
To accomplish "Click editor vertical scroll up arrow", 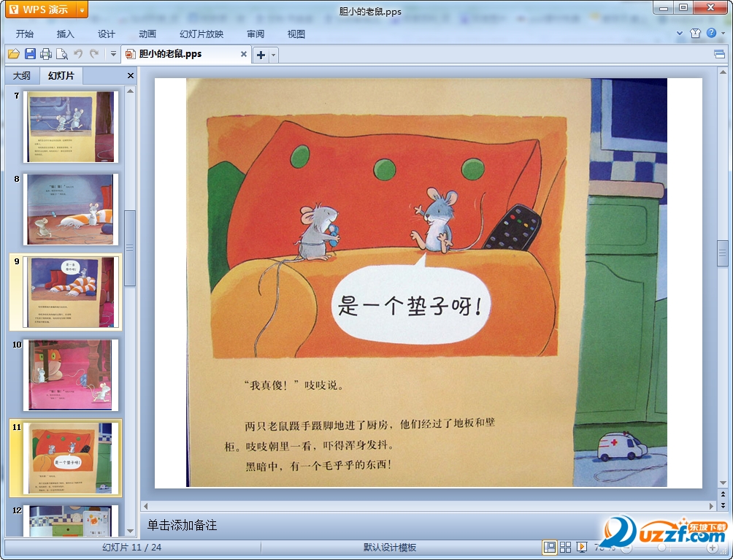I will point(723,72).
